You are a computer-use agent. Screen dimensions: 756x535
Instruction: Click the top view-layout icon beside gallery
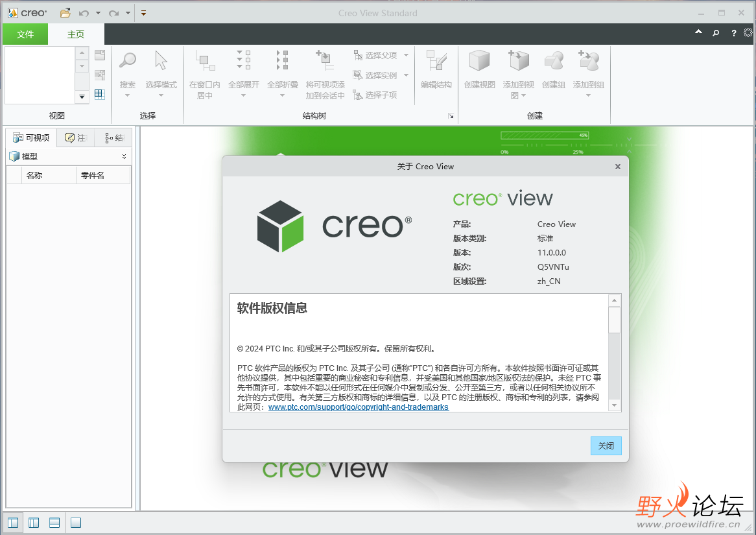coord(100,55)
